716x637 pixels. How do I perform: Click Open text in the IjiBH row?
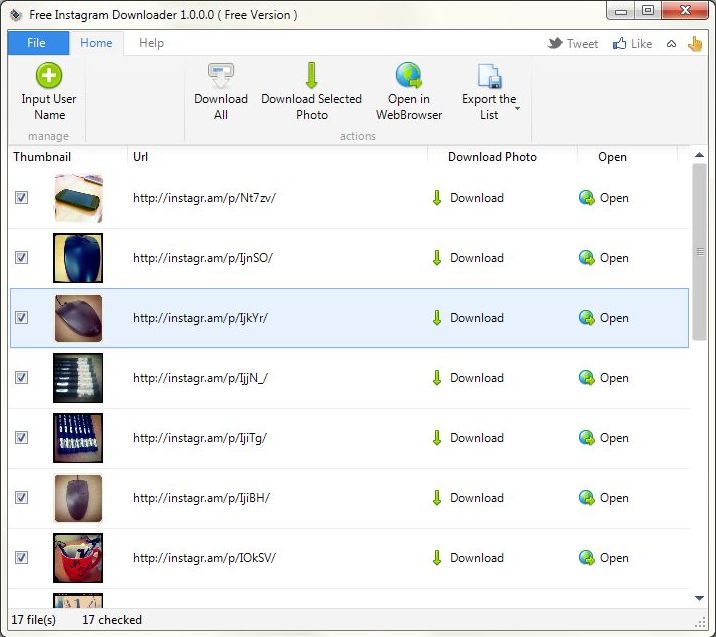614,498
